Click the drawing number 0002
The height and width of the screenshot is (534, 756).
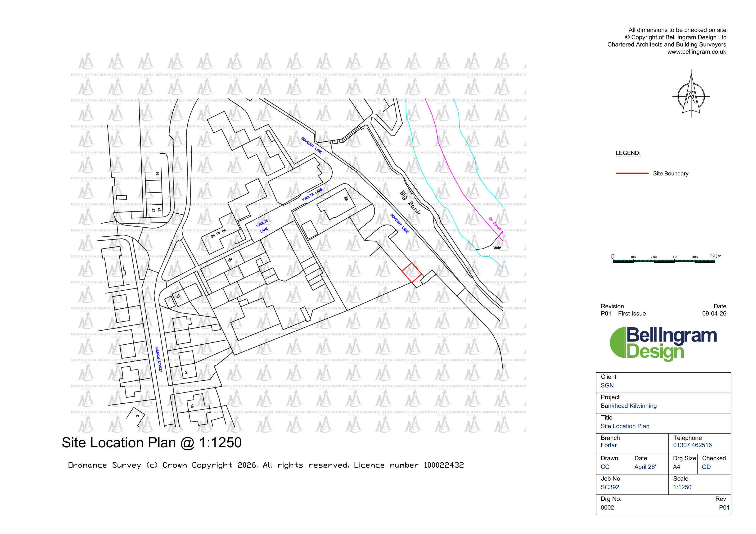pyautogui.click(x=607, y=507)
